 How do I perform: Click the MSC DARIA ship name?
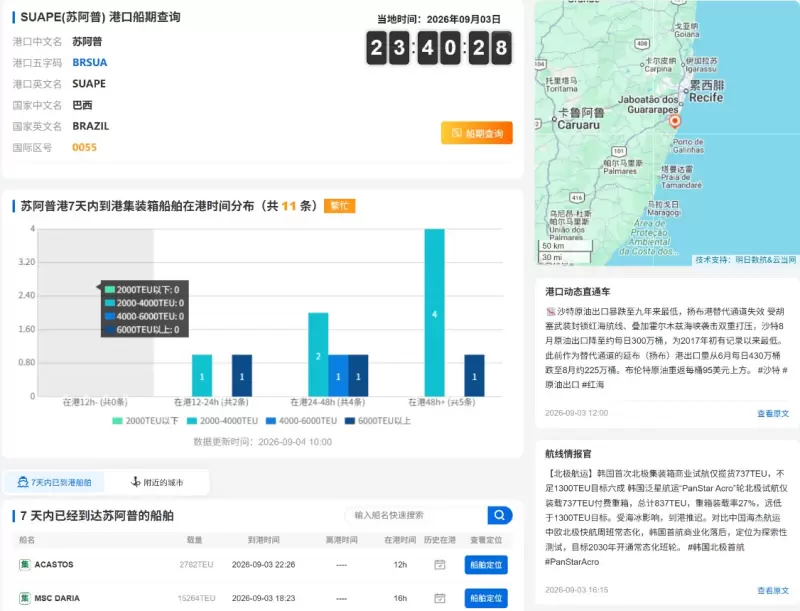(x=57, y=598)
